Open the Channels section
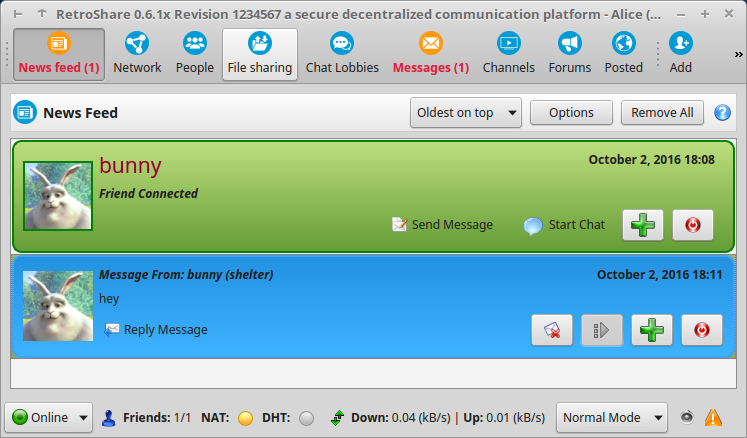The image size is (747, 438). pos(508,54)
